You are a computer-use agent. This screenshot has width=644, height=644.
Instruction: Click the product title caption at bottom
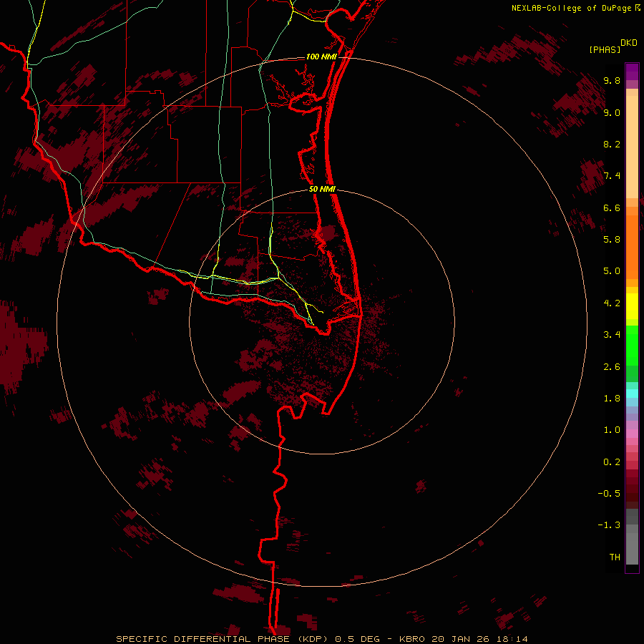click(322, 639)
